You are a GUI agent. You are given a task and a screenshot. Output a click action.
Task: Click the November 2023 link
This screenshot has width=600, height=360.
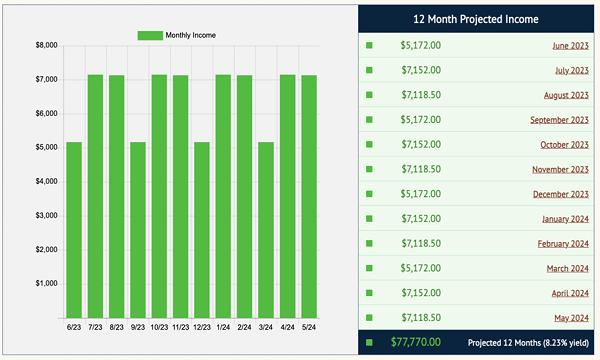[x=560, y=169]
